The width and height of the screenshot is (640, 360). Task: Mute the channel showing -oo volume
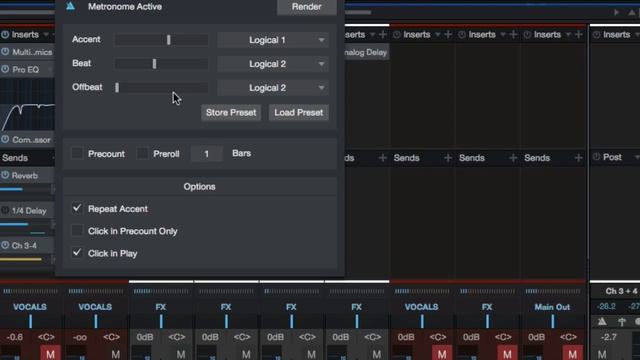click(x=116, y=353)
